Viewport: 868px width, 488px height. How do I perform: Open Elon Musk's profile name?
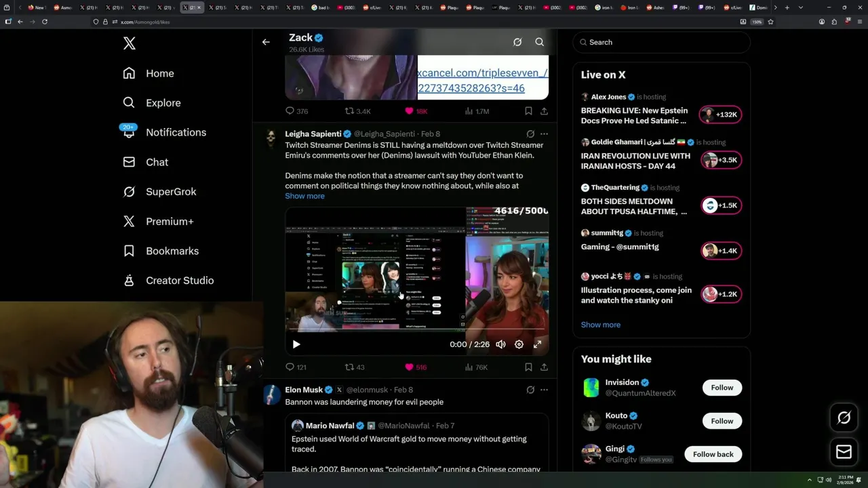click(304, 390)
